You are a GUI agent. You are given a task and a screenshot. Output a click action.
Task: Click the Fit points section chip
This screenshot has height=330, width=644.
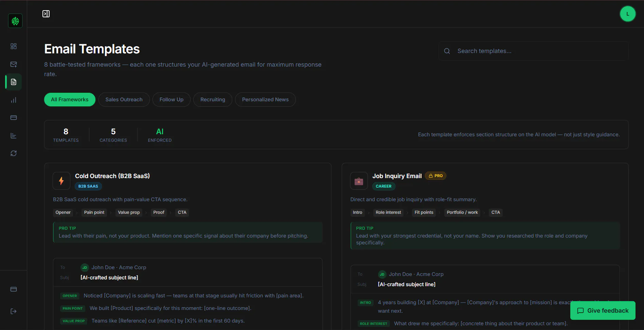pyautogui.click(x=424, y=212)
